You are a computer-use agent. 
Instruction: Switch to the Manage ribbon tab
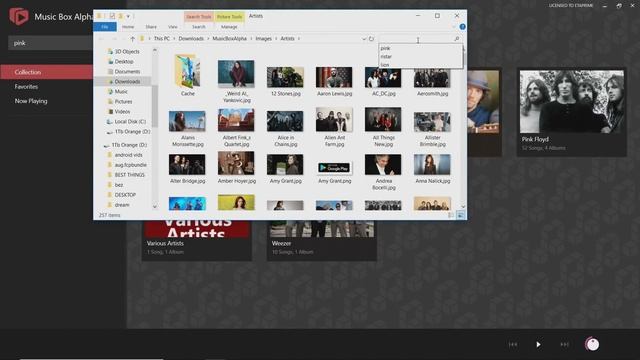tap(229, 27)
